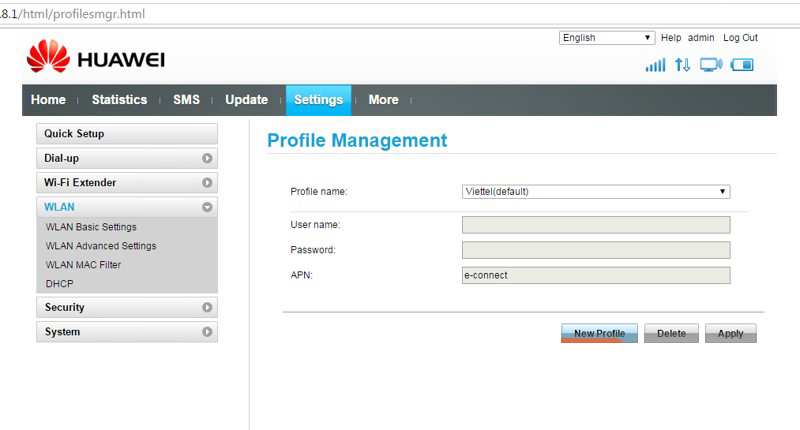Open the English language selector
Viewport: 800px width, 430px height.
pyautogui.click(x=606, y=38)
